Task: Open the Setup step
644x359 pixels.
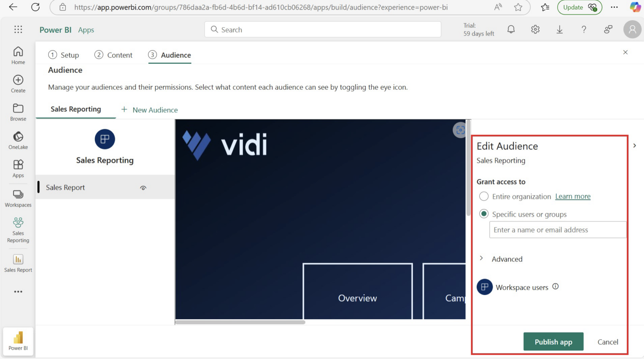Action: pyautogui.click(x=64, y=55)
